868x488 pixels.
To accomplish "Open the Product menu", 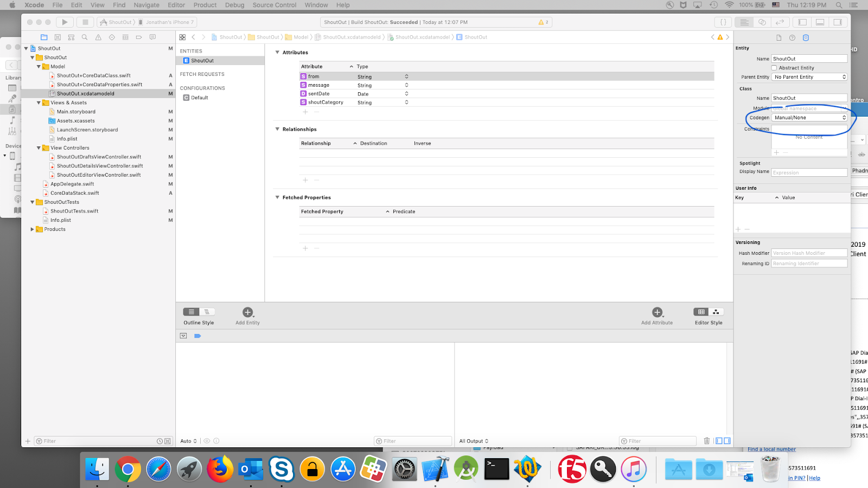I will coord(205,5).
